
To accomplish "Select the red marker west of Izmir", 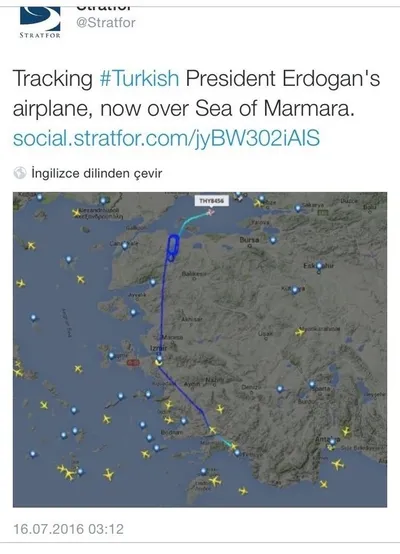I will (x=134, y=363).
